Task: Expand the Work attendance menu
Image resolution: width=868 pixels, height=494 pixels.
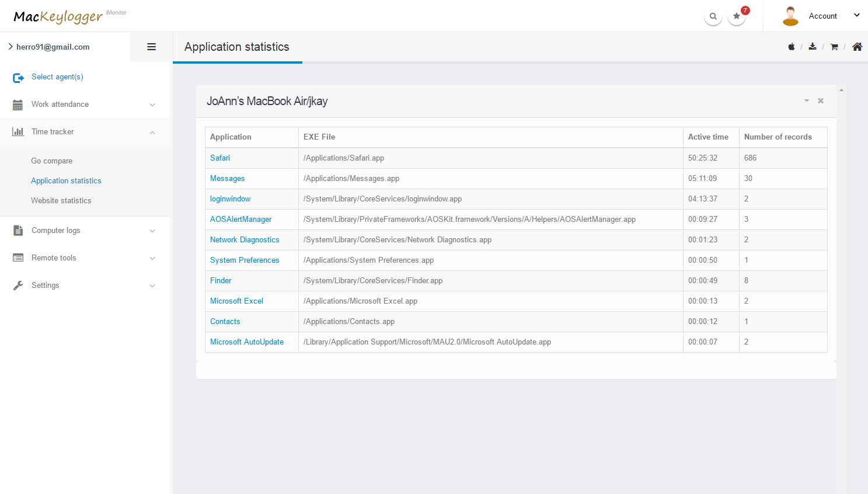Action: pyautogui.click(x=85, y=105)
